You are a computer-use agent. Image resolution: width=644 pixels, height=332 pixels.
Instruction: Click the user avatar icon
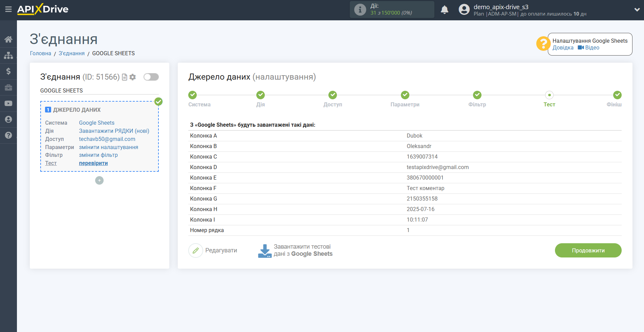pos(464,9)
